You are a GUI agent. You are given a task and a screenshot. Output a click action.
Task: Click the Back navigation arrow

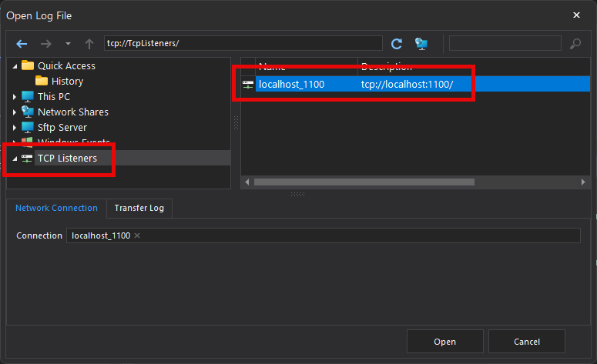pyautogui.click(x=22, y=44)
